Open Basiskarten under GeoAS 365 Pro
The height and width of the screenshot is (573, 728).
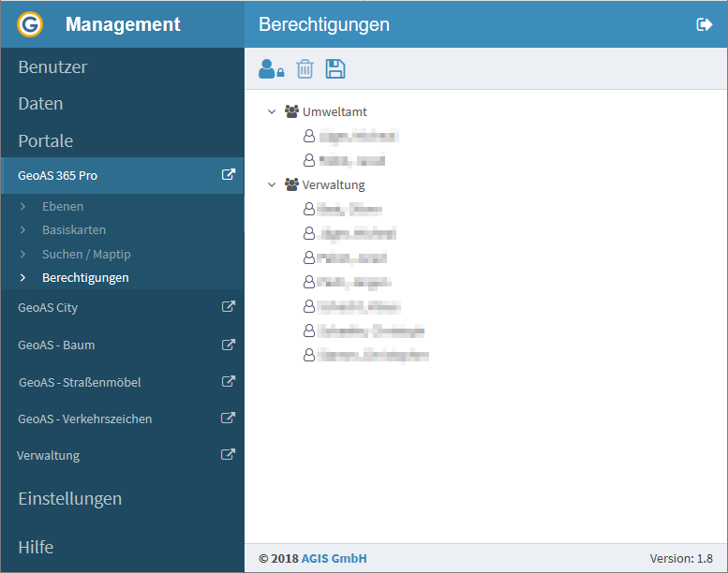[x=74, y=230]
